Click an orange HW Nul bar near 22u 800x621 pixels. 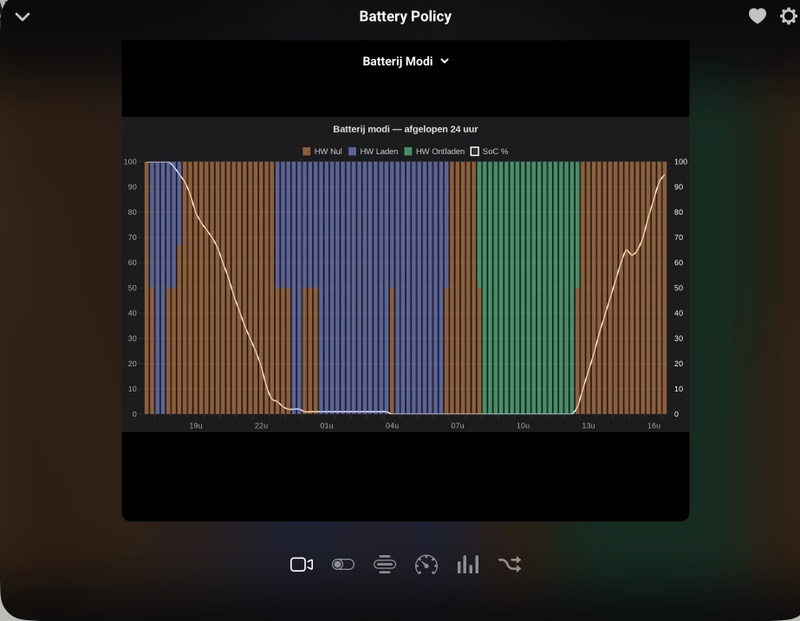(x=261, y=287)
